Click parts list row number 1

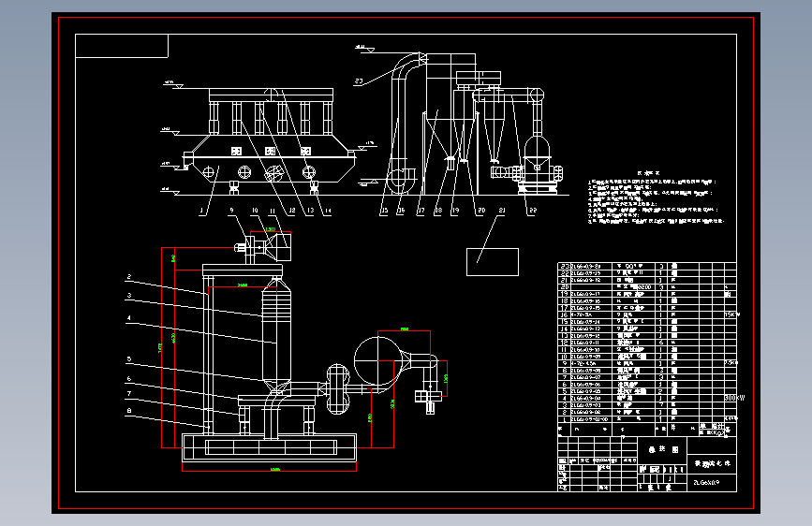pyautogui.click(x=647, y=418)
